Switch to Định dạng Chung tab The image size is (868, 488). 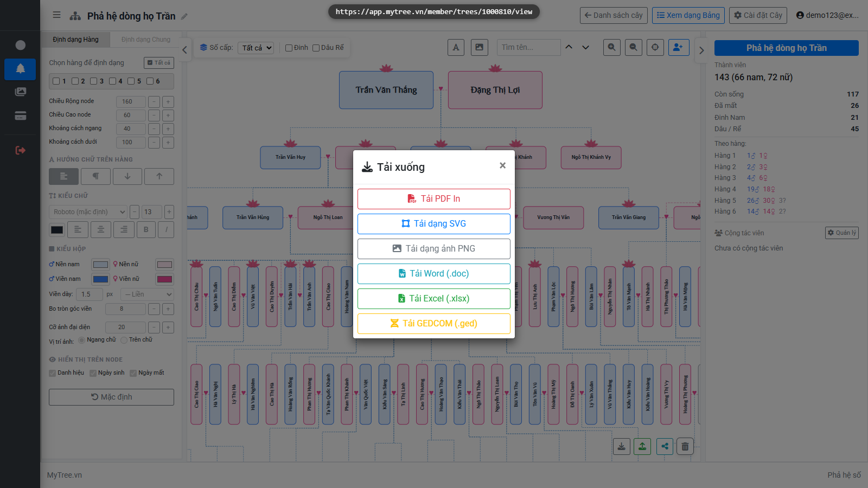[146, 40]
